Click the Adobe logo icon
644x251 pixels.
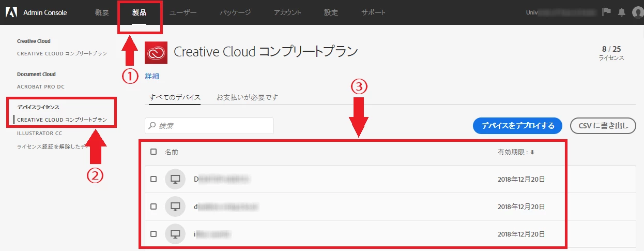(x=11, y=12)
